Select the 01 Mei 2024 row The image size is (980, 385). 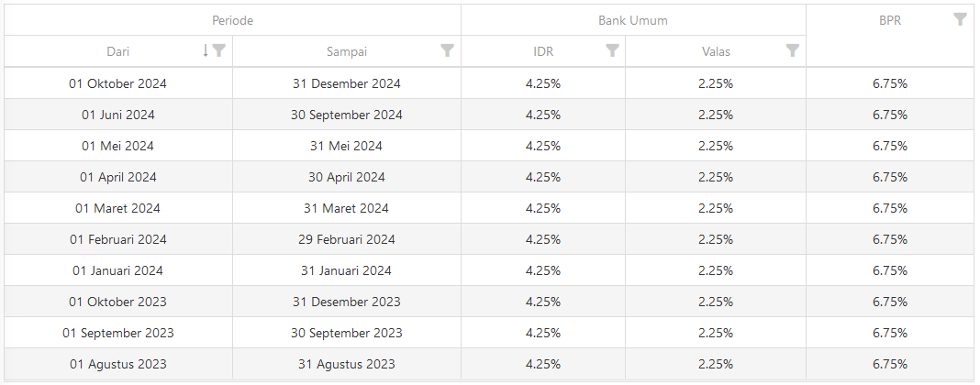tap(489, 146)
